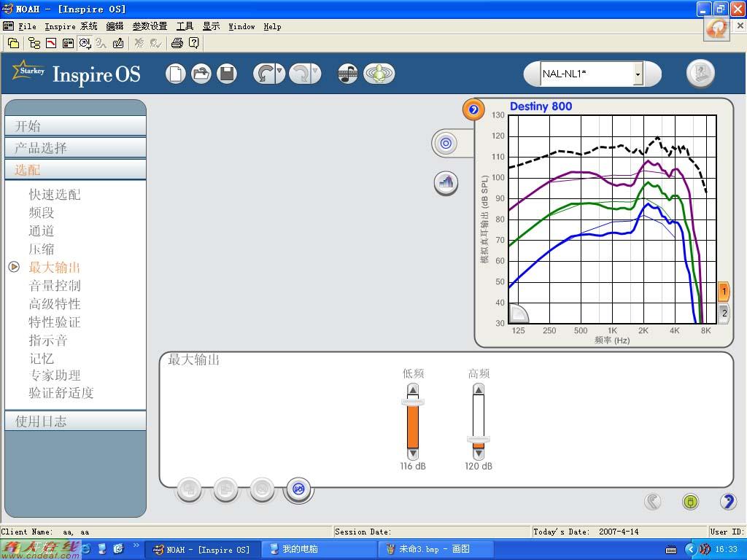Click the undo curved arrow button
This screenshot has height=560, width=747.
click(264, 74)
